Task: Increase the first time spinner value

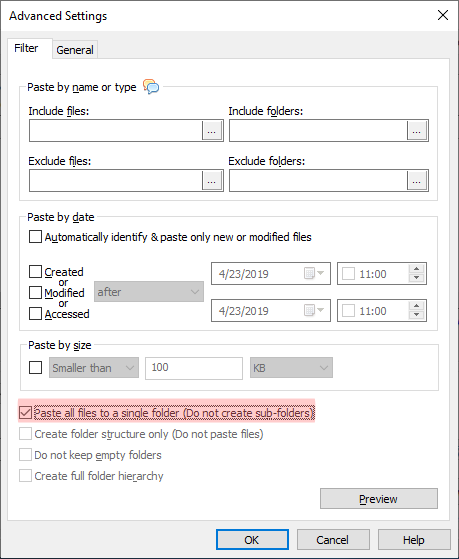Action: (416, 269)
